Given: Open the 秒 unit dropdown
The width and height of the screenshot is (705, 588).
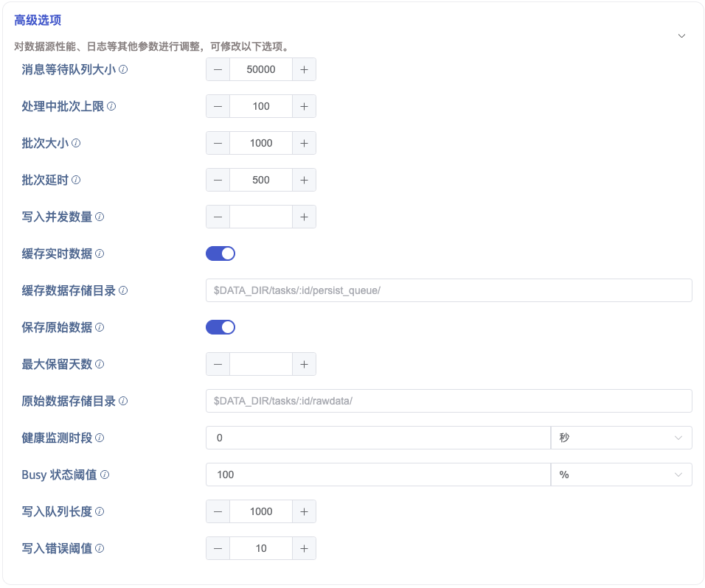Looking at the screenshot, I should click(621, 438).
